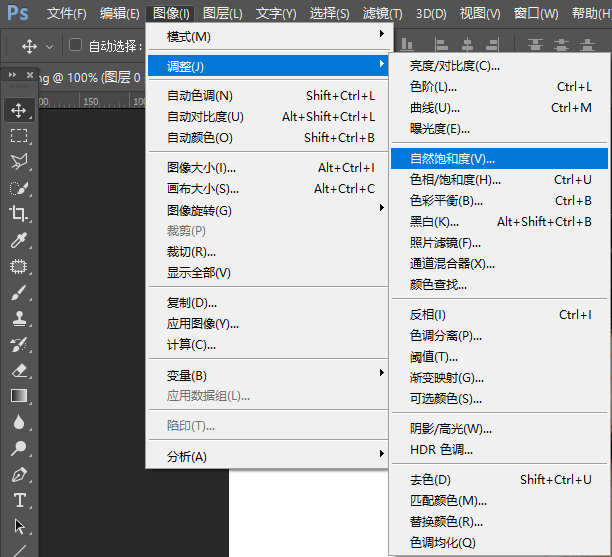Choose 阈值(T)... in the submenu
The height and width of the screenshot is (557, 612).
tap(499, 357)
